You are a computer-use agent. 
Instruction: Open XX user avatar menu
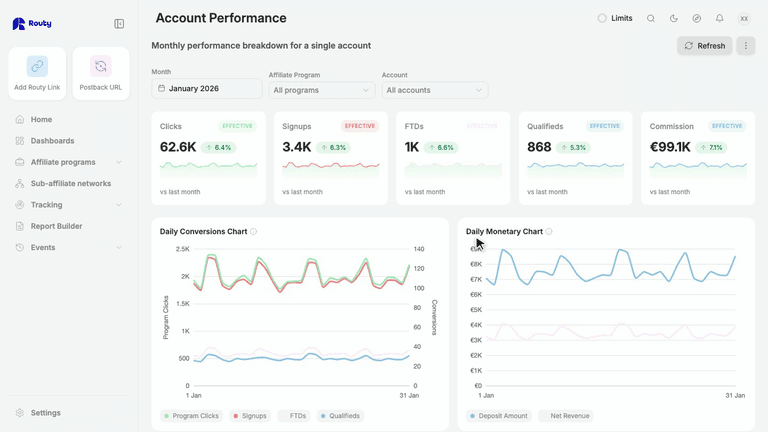point(744,19)
